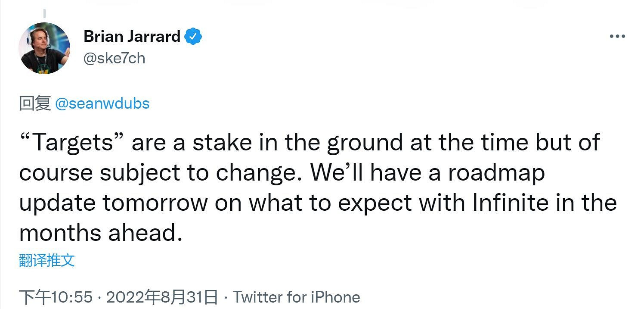Click the 下午10:55 timestamp
The image size is (644, 309).
point(56,297)
